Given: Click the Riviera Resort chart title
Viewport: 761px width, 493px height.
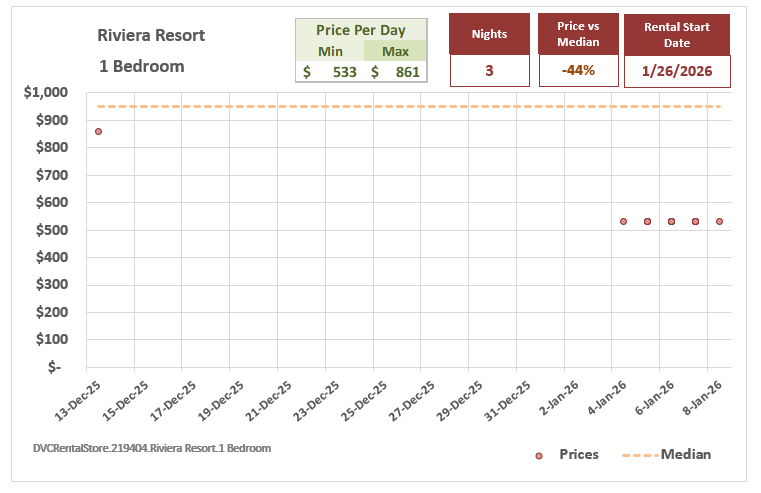Looking at the screenshot, I should click(151, 35).
